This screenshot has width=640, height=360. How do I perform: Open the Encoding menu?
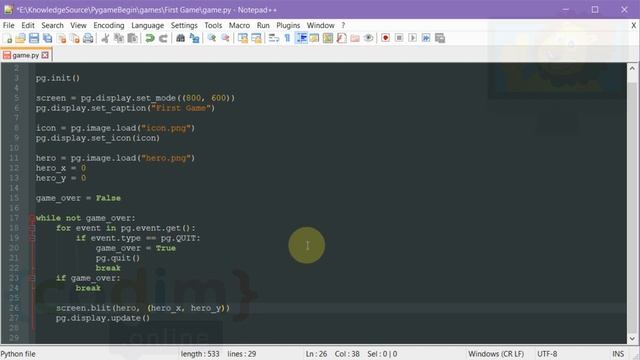(109, 25)
